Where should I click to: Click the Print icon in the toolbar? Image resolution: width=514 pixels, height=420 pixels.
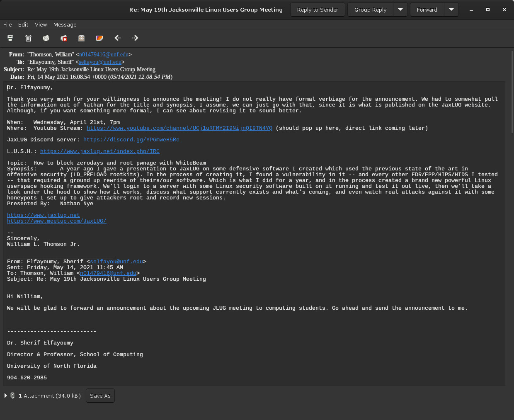(x=10, y=38)
